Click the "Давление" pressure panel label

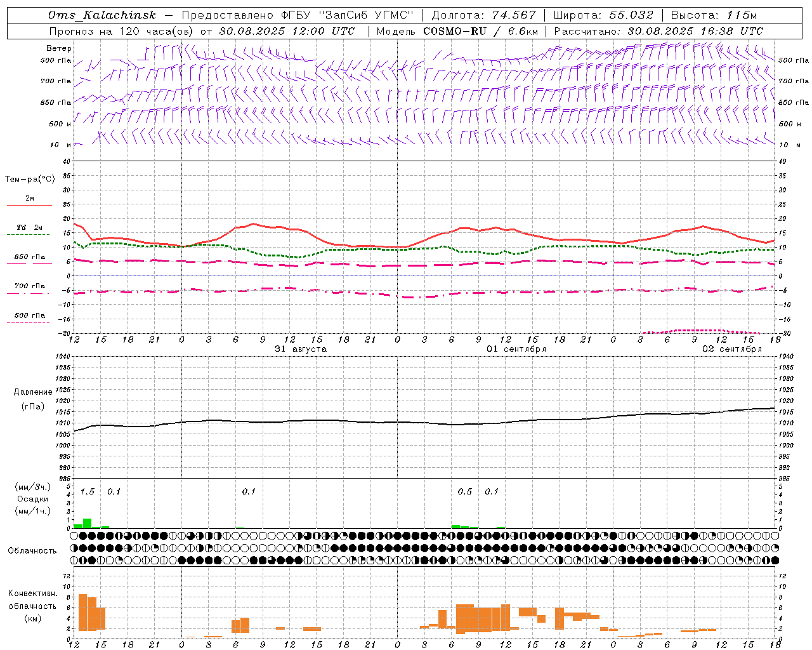[33, 392]
